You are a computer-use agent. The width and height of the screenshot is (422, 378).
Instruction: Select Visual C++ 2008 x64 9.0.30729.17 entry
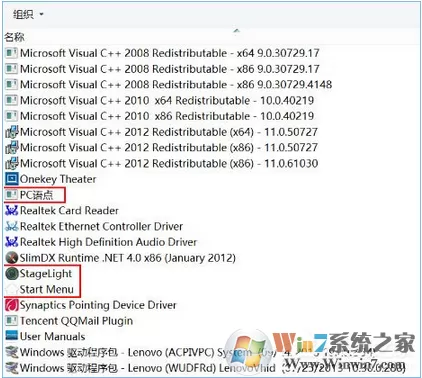163,53
